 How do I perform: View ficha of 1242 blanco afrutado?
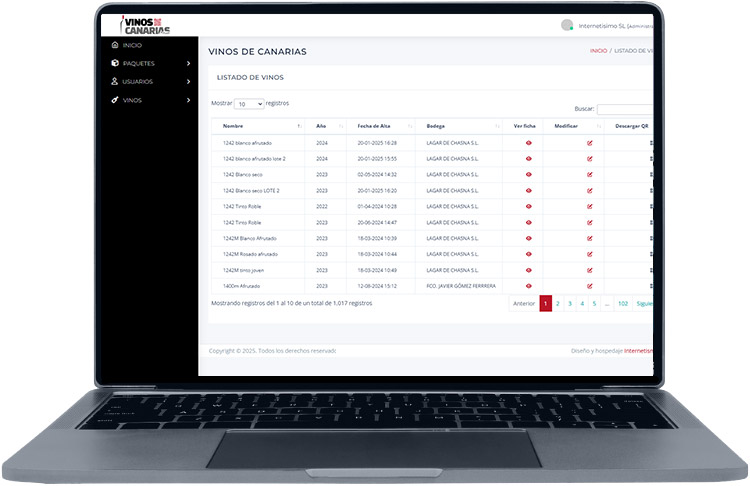[529, 143]
